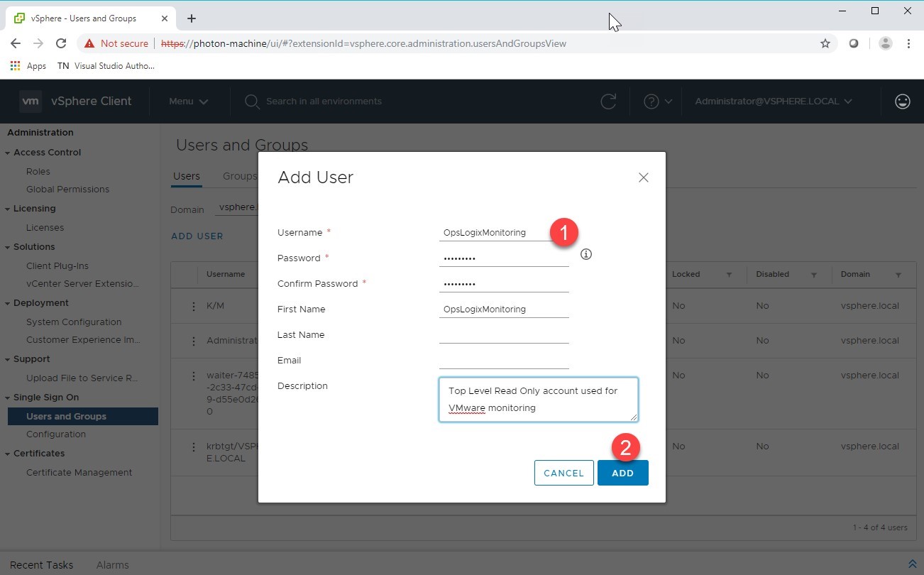Open the Administrator@VSPHERE.LOCAL dropdown

[774, 102]
